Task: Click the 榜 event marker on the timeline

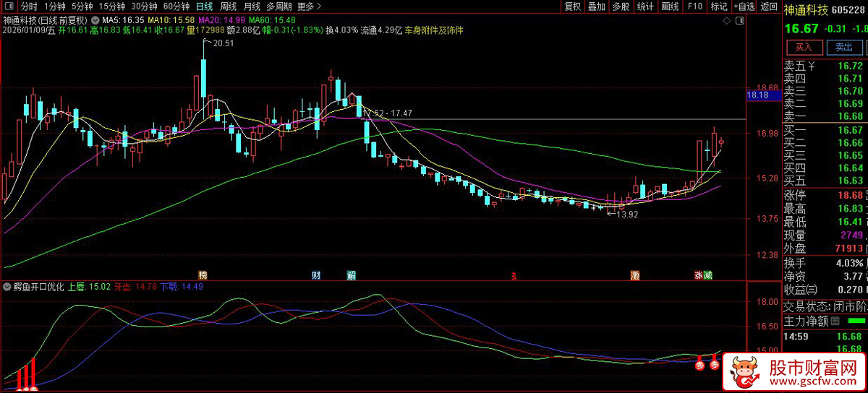Action: pyautogui.click(x=203, y=275)
